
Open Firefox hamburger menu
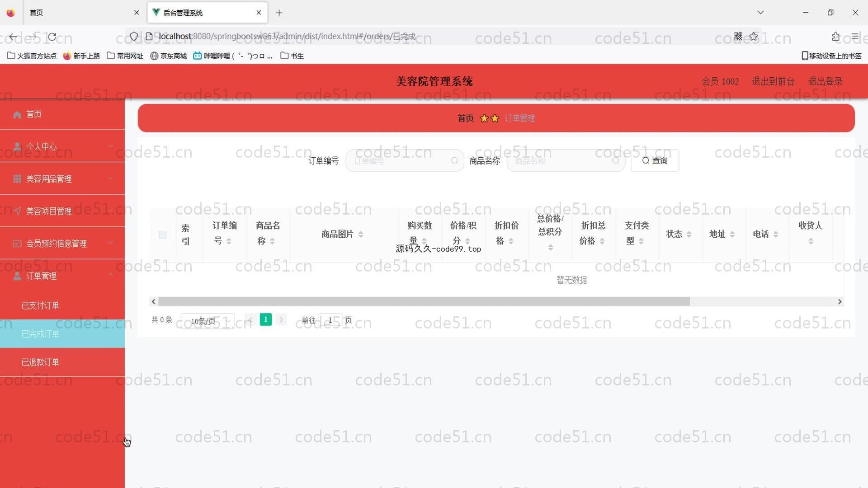tap(855, 37)
